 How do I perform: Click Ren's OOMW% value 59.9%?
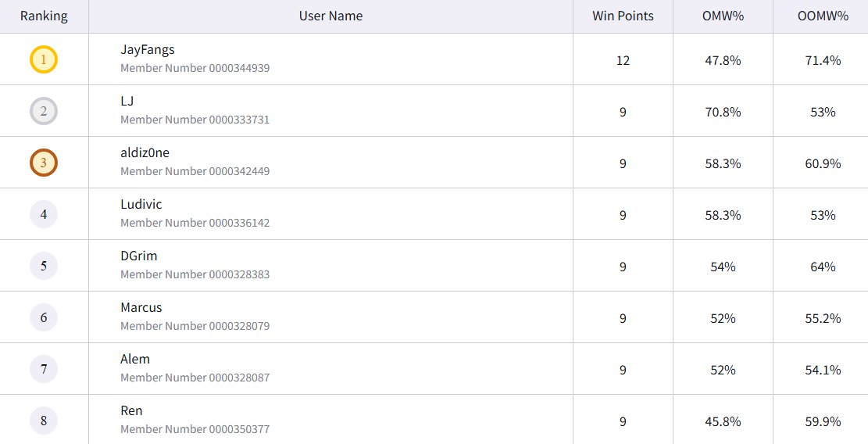[x=823, y=421]
